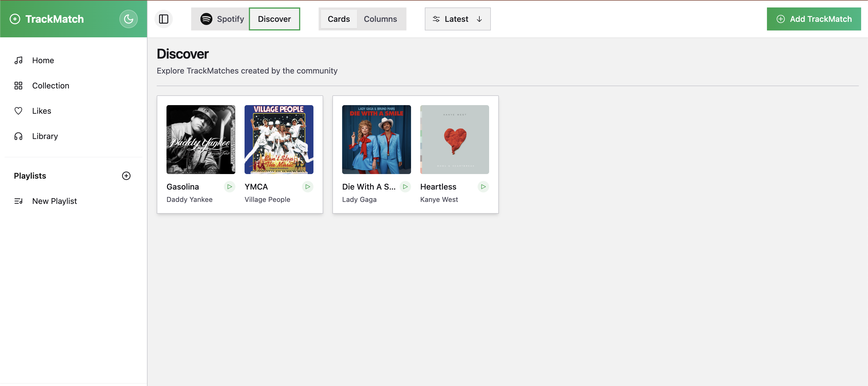Open the Latest sort dropdown
This screenshot has width=868, height=386.
458,19
